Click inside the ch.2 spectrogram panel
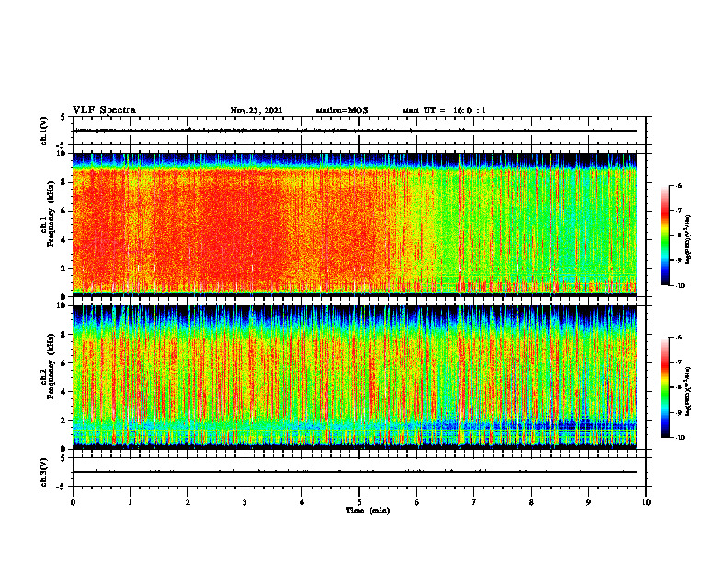Screen dimensions: 728x563 click(x=354, y=377)
